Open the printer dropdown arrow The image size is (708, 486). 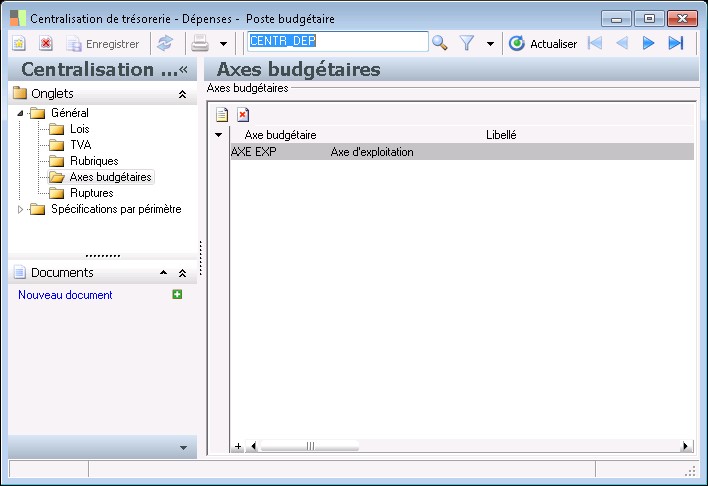click(x=224, y=44)
